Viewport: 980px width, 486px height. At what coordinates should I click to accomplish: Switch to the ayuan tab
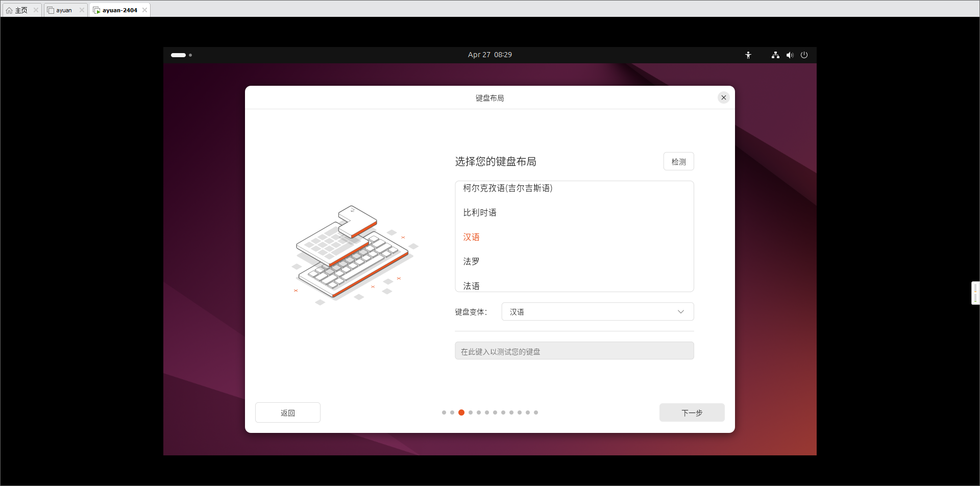pyautogui.click(x=66, y=10)
